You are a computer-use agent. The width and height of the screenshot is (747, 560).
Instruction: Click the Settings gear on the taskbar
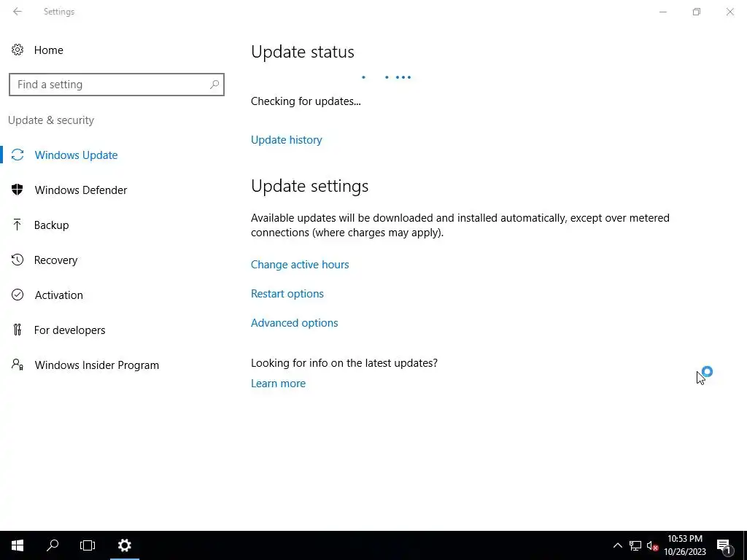[124, 545]
